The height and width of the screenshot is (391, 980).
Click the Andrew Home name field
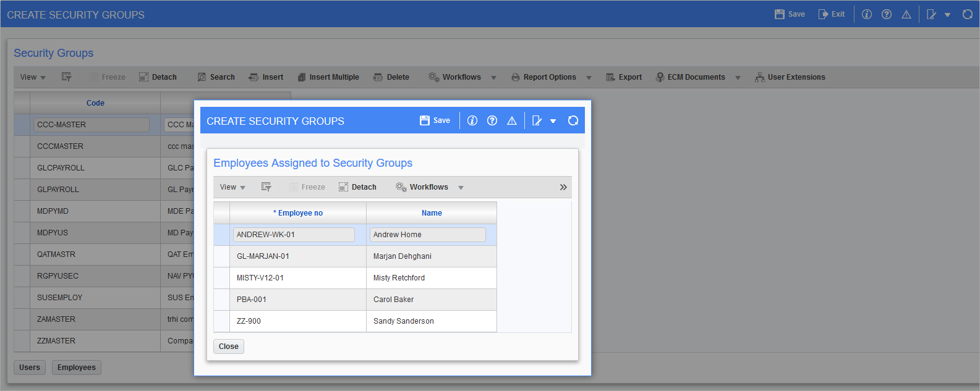click(428, 235)
